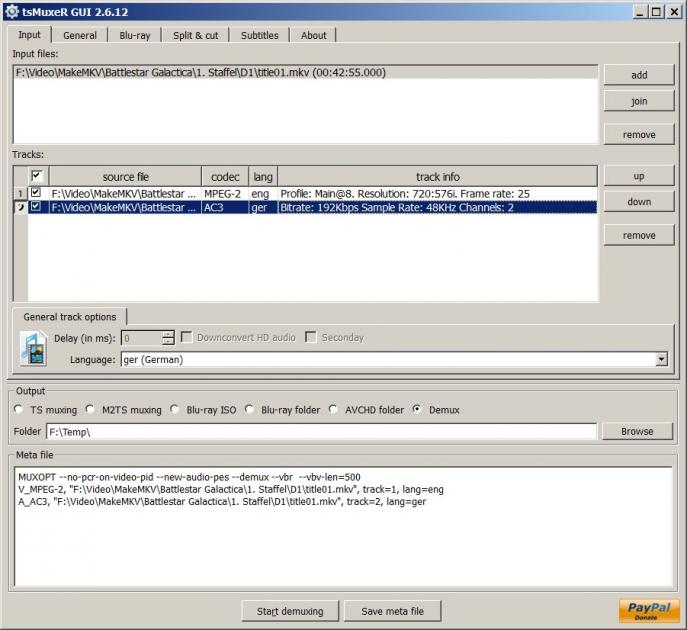This screenshot has width=687, height=630.
Task: Toggle the select-all tracks header checkbox
Action: [x=37, y=176]
